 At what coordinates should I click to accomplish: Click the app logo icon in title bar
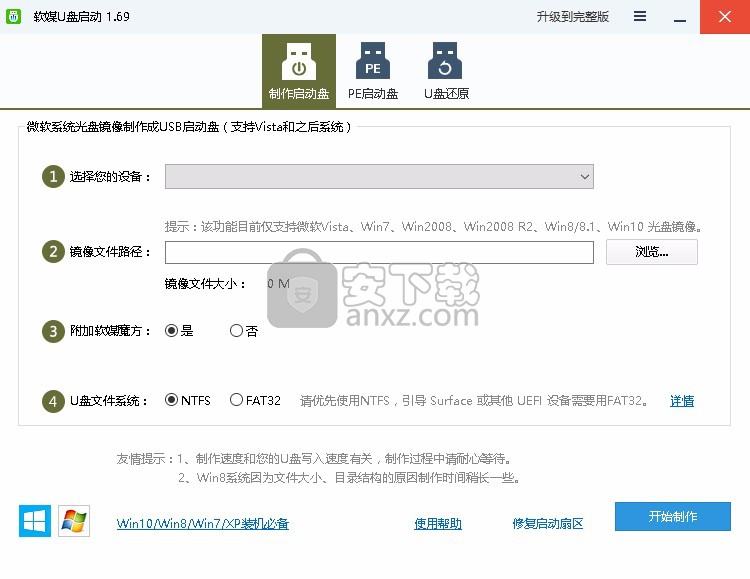13,17
